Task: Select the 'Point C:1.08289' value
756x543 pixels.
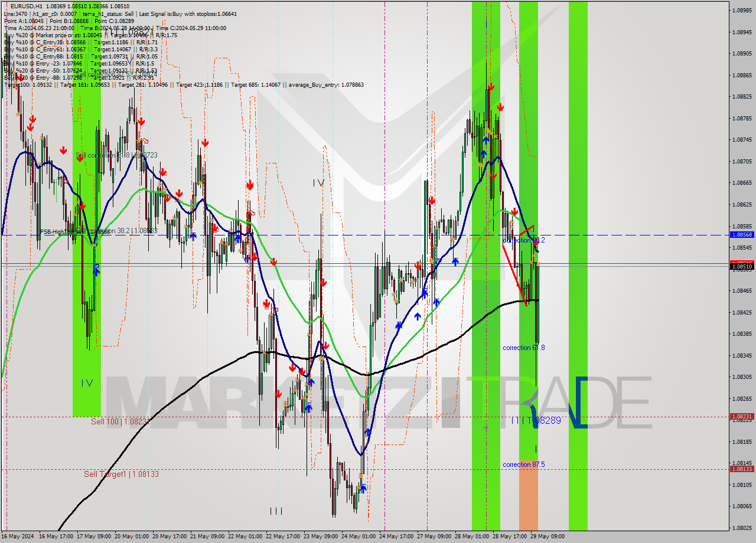Action: [114, 21]
